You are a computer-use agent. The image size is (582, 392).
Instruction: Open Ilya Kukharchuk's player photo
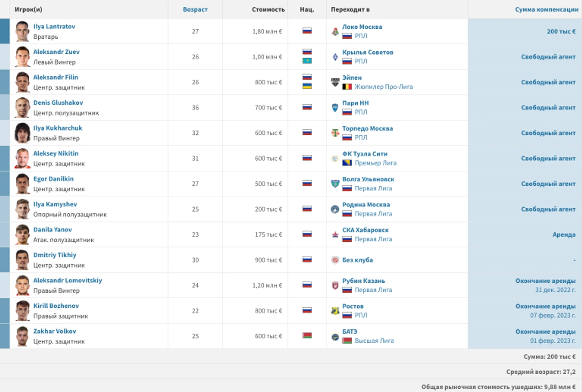(22, 133)
